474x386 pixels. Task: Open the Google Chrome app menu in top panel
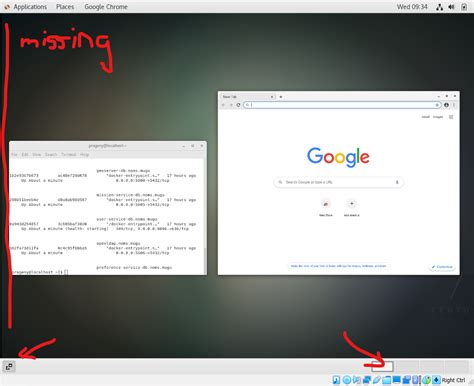pos(106,7)
